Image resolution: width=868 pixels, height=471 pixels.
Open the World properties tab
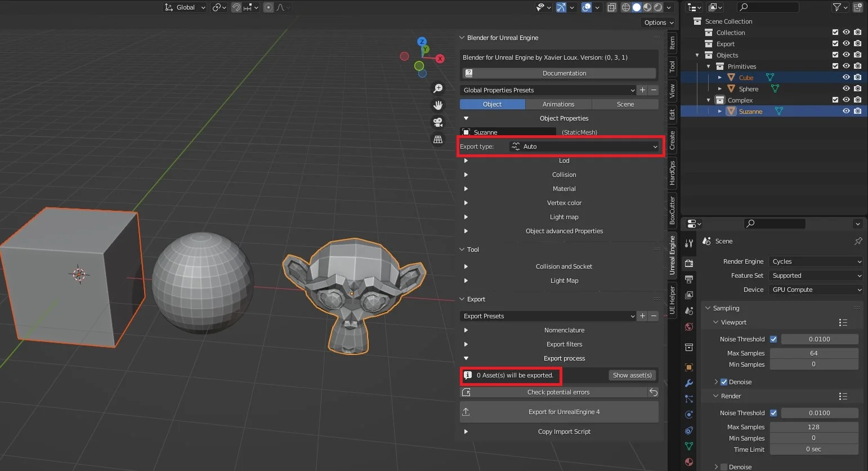[688, 327]
